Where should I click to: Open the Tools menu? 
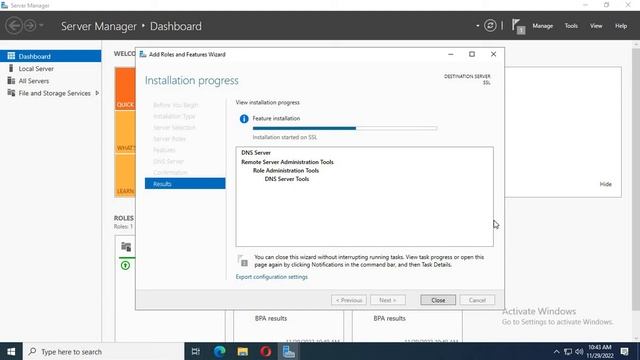(571, 26)
